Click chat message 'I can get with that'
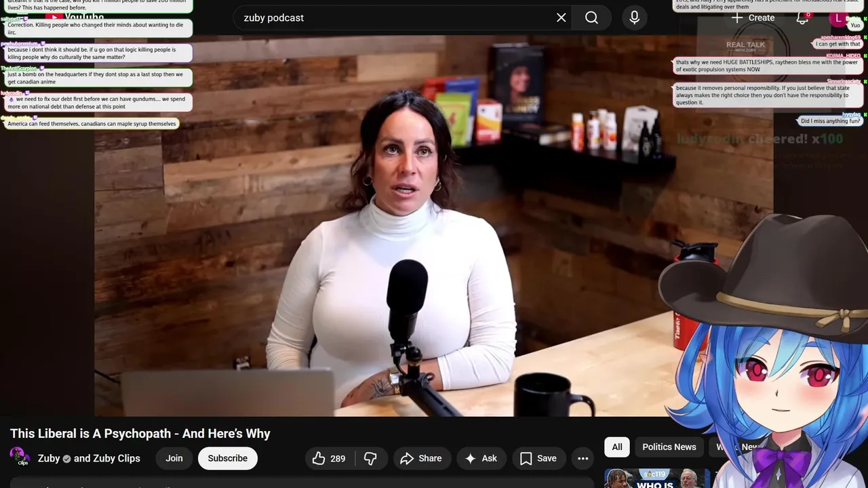Image resolution: width=868 pixels, height=488 pixels. [838, 44]
